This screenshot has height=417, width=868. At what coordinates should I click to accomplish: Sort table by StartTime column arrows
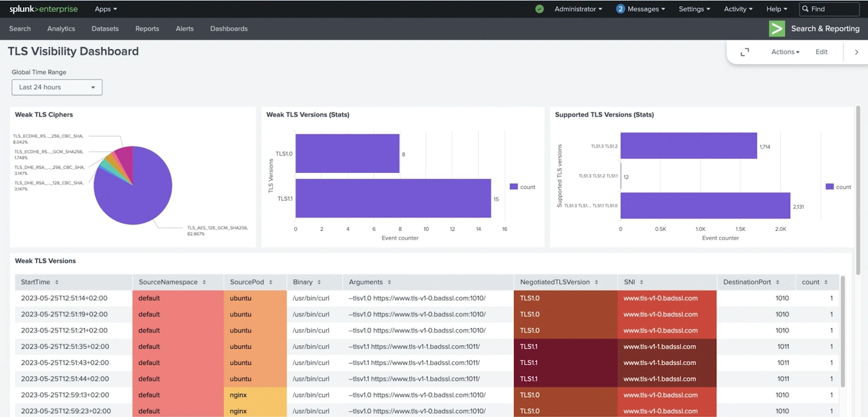(x=57, y=282)
